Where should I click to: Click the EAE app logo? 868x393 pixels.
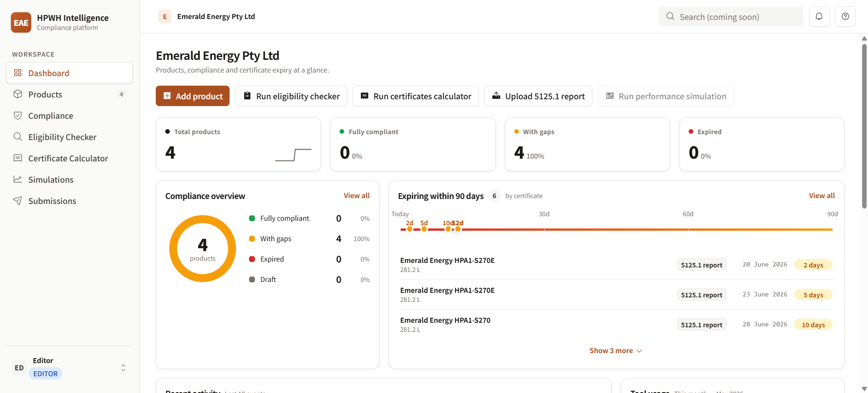[21, 22]
